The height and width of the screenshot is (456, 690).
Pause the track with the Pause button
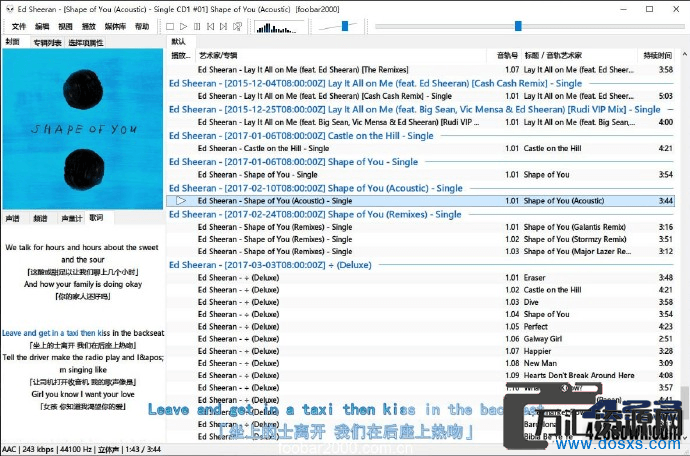pyautogui.click(x=197, y=27)
